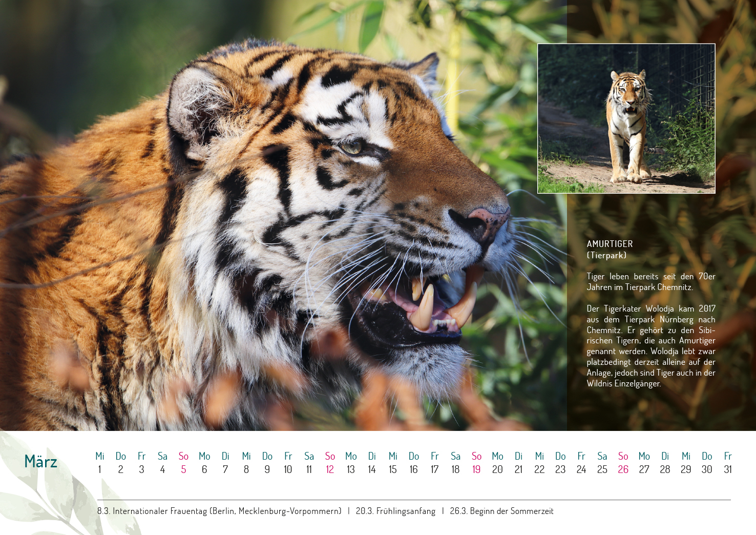Click the (Tierpark) subtitle
The width and height of the screenshot is (756, 535).
click(606, 255)
